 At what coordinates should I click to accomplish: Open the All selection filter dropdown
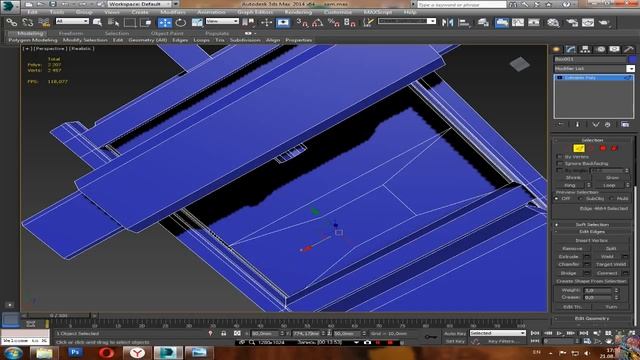point(72,21)
